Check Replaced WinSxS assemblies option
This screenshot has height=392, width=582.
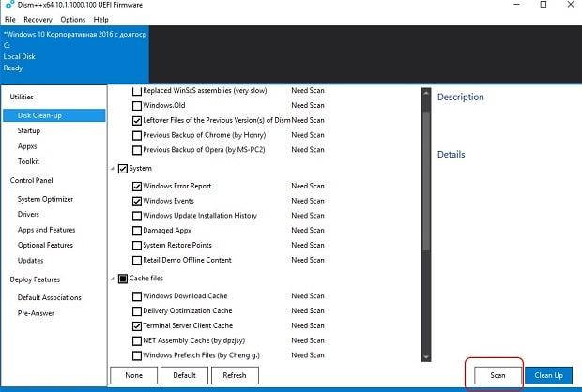(137, 91)
